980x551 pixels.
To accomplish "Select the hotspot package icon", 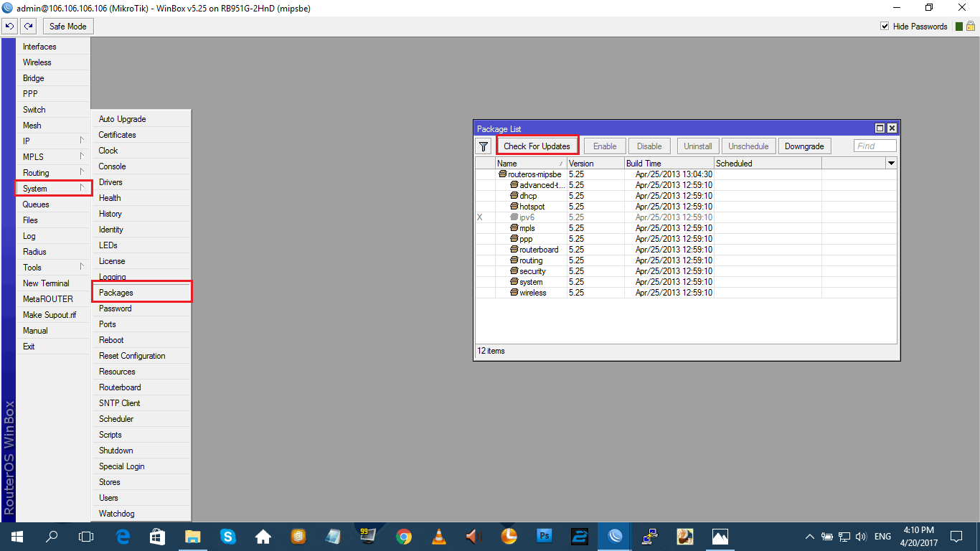I will [x=514, y=207].
